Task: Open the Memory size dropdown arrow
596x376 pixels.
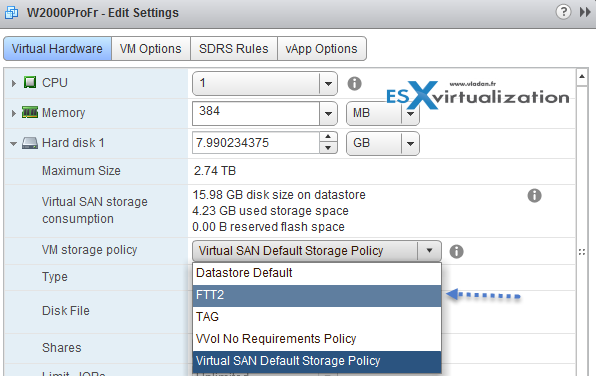Action: [x=328, y=113]
